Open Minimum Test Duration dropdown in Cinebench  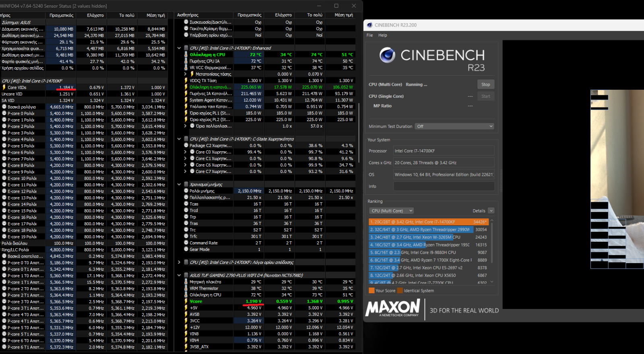point(455,126)
